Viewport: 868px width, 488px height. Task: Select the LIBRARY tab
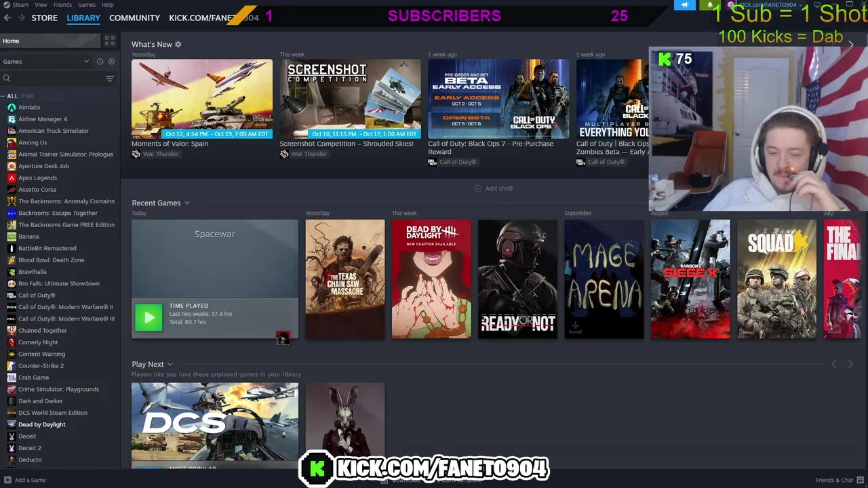83,18
